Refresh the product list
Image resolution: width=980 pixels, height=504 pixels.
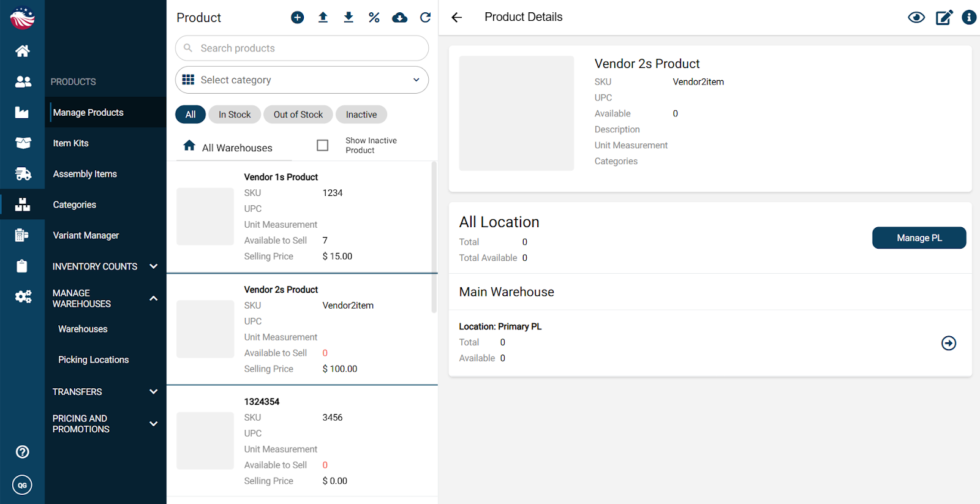(425, 18)
